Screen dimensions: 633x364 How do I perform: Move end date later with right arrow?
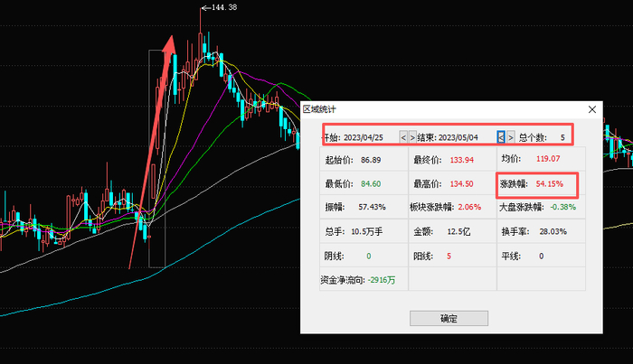click(510, 137)
